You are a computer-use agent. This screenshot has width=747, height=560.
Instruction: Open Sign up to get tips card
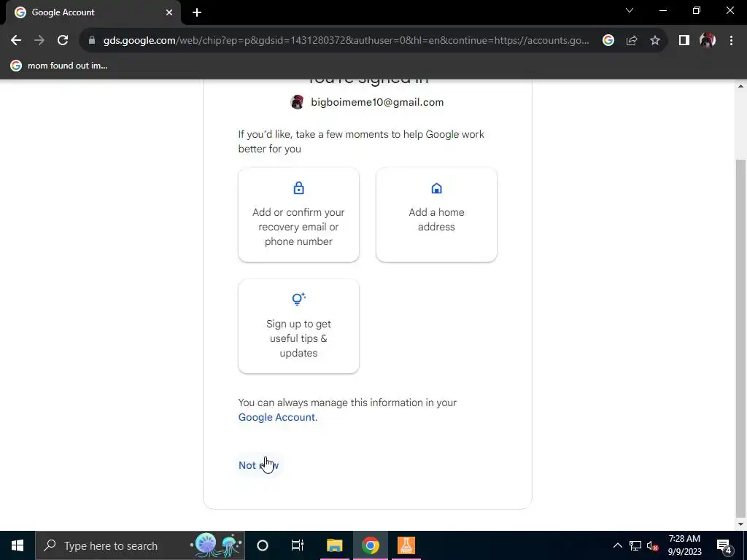(298, 326)
